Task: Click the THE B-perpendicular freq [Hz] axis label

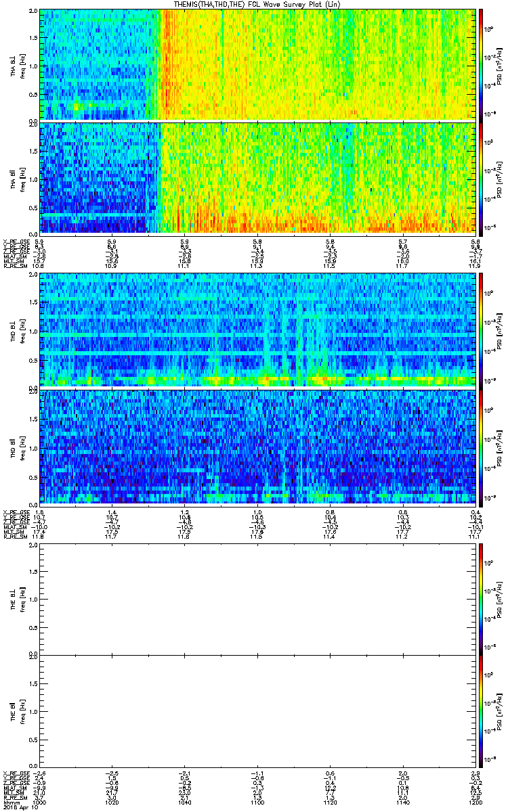Action: click(x=22, y=600)
